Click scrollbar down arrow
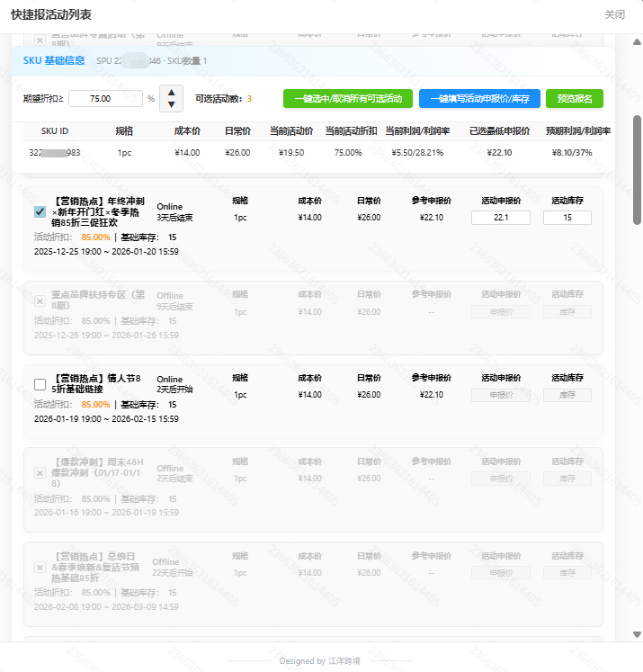This screenshot has height=672, width=643. (x=637, y=634)
